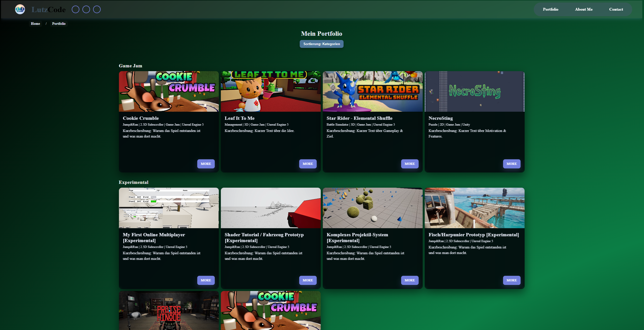
Task: Open MORE for Star Rider - Elemental Shuffle
Action: pyautogui.click(x=409, y=164)
